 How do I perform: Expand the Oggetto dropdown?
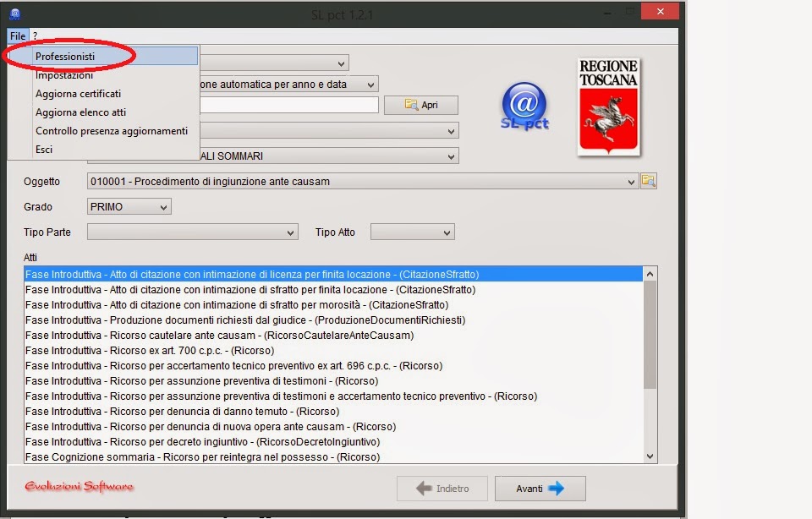pos(631,182)
